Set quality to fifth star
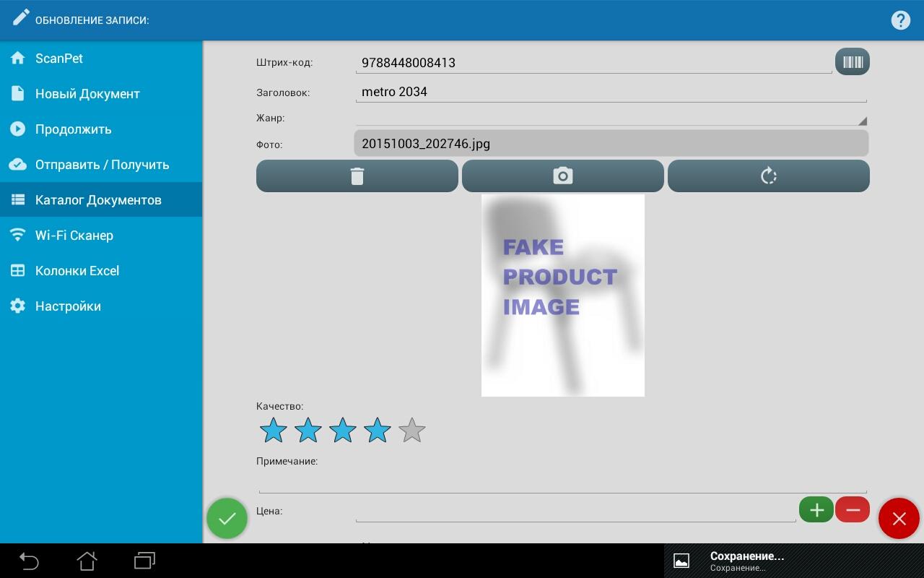Viewport: 924px width, 578px height. (412, 431)
